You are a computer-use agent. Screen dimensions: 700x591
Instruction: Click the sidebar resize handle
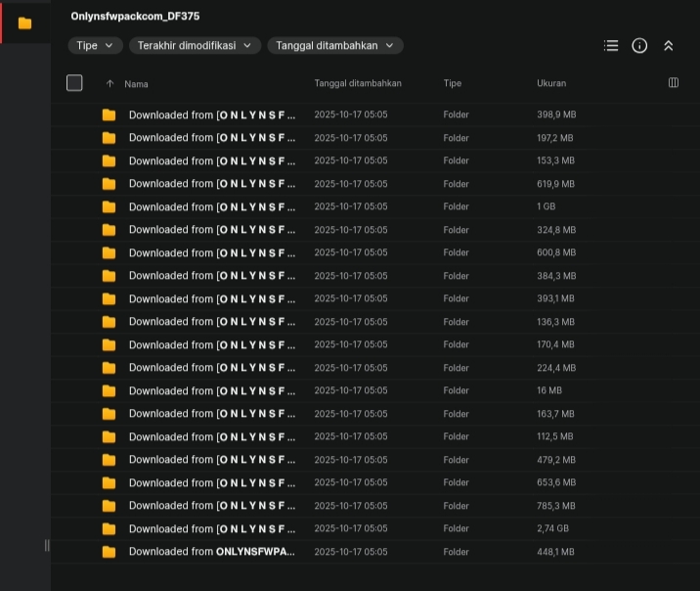pyautogui.click(x=47, y=545)
